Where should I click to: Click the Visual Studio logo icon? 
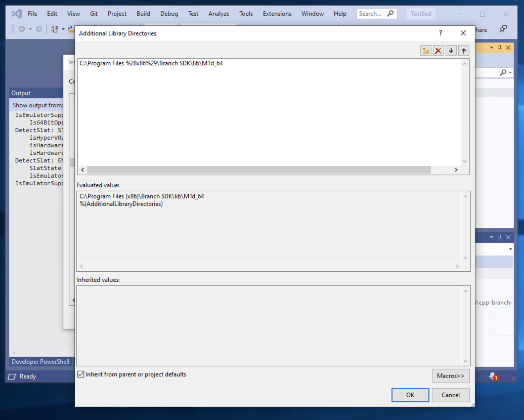coord(16,14)
